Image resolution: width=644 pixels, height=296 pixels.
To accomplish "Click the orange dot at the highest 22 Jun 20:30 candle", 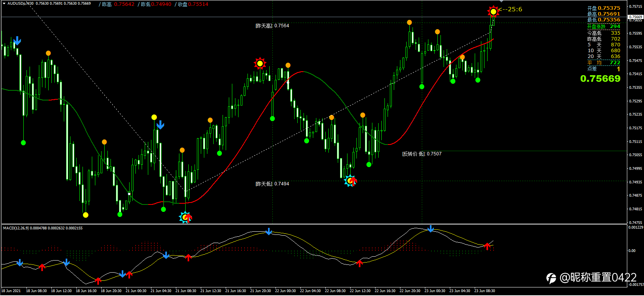I will tap(409, 23).
